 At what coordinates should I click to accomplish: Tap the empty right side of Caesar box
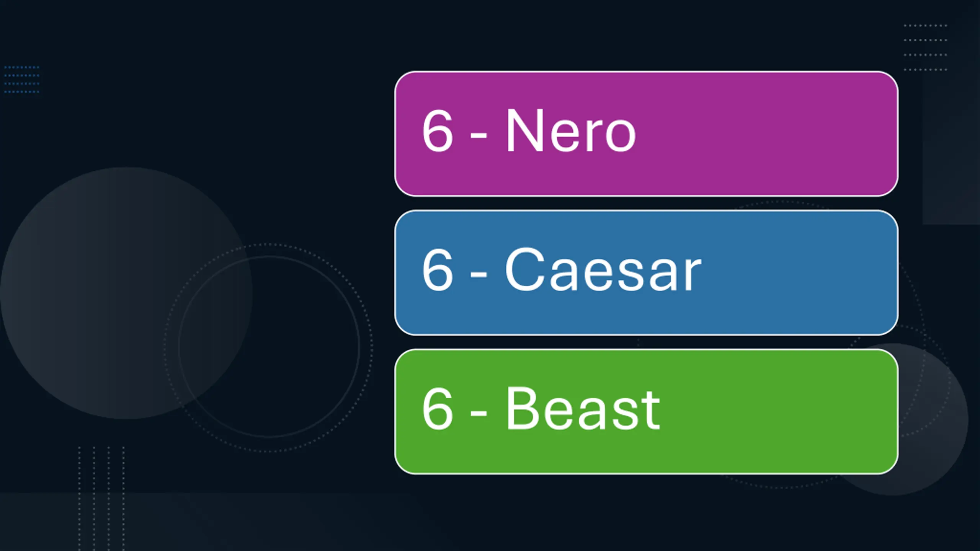tap(804, 272)
